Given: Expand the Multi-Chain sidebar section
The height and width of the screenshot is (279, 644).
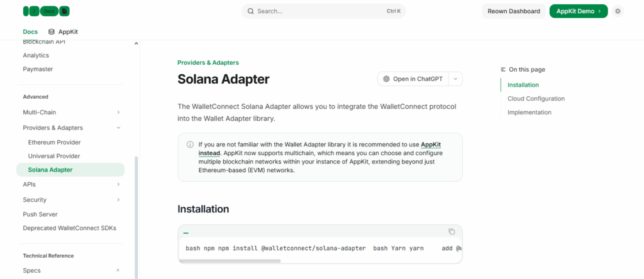Looking at the screenshot, I should click(x=118, y=112).
